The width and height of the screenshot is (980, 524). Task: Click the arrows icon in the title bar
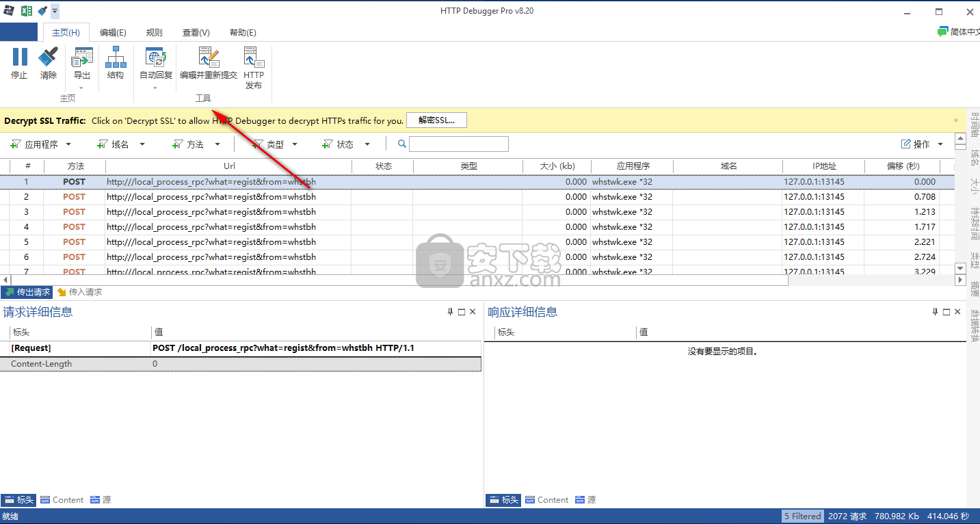8,11
